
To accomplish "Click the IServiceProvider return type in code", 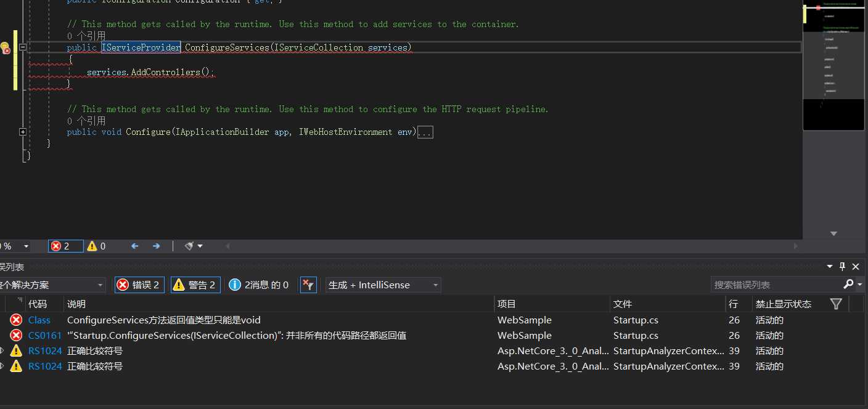I will [141, 47].
